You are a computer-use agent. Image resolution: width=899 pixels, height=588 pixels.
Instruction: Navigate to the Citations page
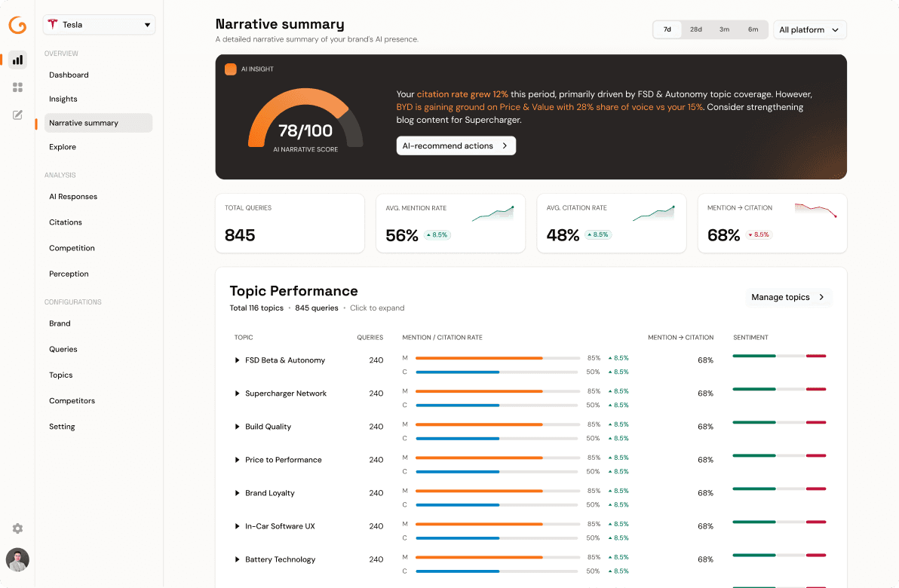[65, 222]
